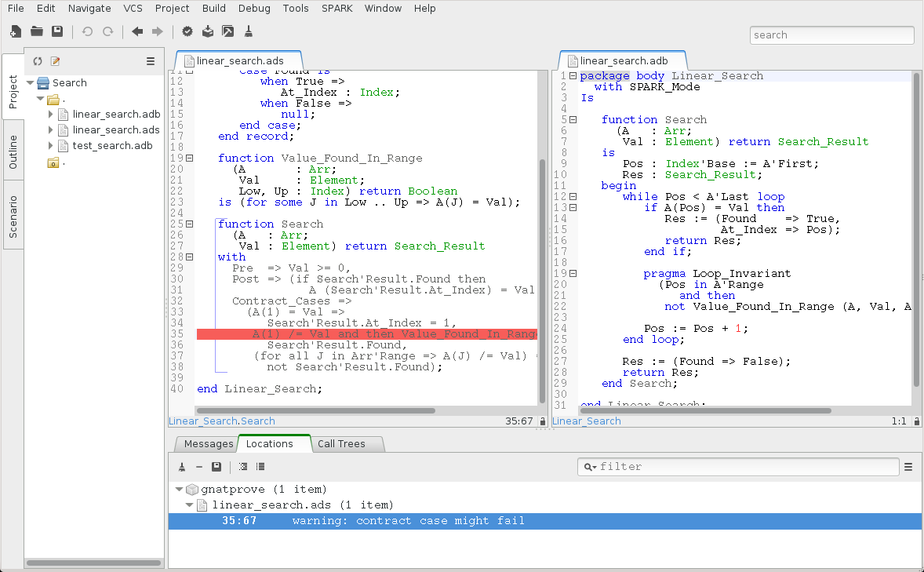Fold the while loop at line 12
924x572 pixels.
point(573,196)
